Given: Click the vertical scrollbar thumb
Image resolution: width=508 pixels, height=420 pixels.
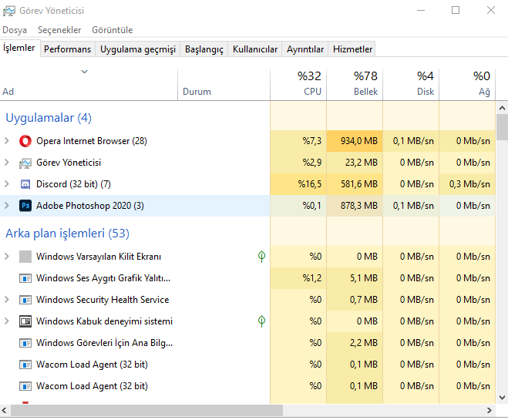Looking at the screenshot, I should pos(502,126).
